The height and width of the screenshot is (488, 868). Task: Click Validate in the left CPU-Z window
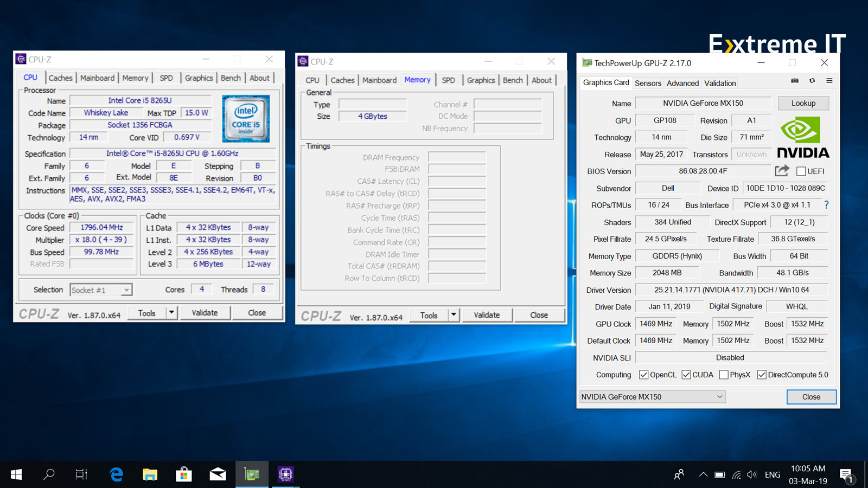[x=205, y=313]
